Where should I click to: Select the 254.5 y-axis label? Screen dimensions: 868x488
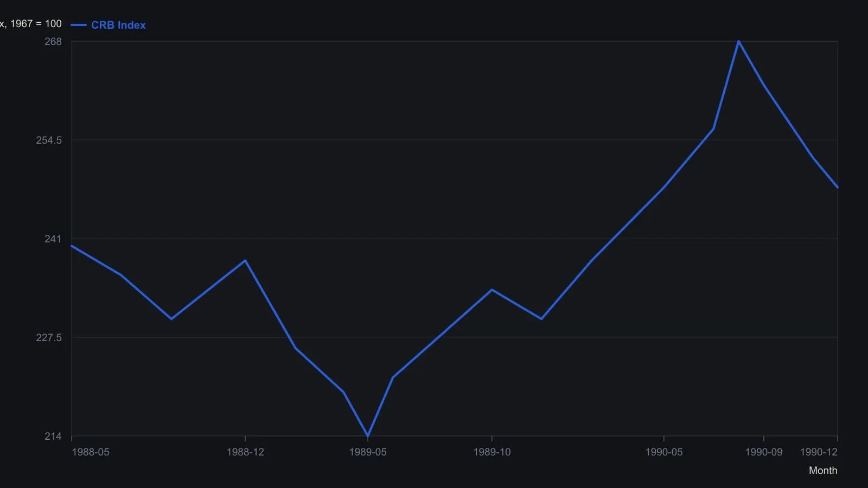[49, 140]
